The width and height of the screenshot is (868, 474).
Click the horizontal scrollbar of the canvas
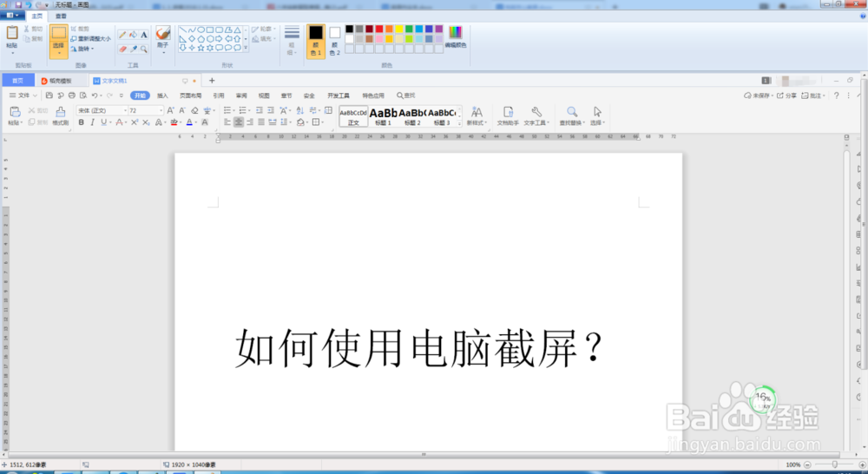424,455
